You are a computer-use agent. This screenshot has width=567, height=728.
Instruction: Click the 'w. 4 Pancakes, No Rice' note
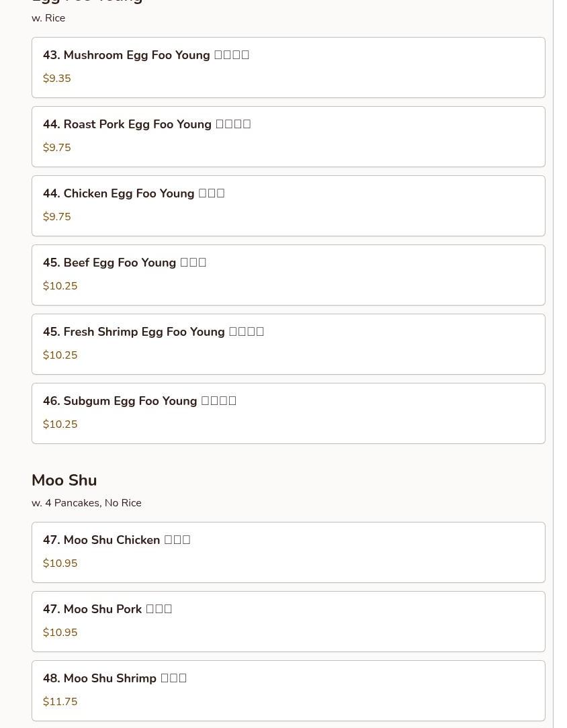click(87, 503)
